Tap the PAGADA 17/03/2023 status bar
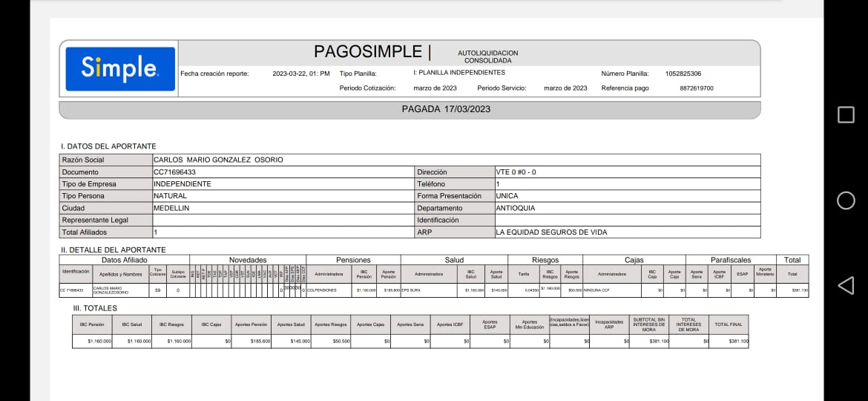Image resolution: width=868 pixels, height=401 pixels. [410, 109]
